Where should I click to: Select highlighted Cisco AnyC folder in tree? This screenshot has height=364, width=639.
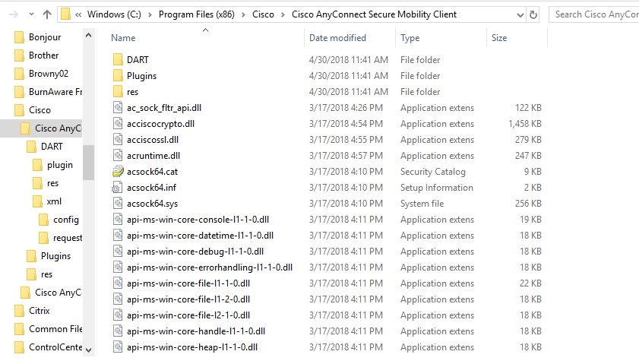41,128
